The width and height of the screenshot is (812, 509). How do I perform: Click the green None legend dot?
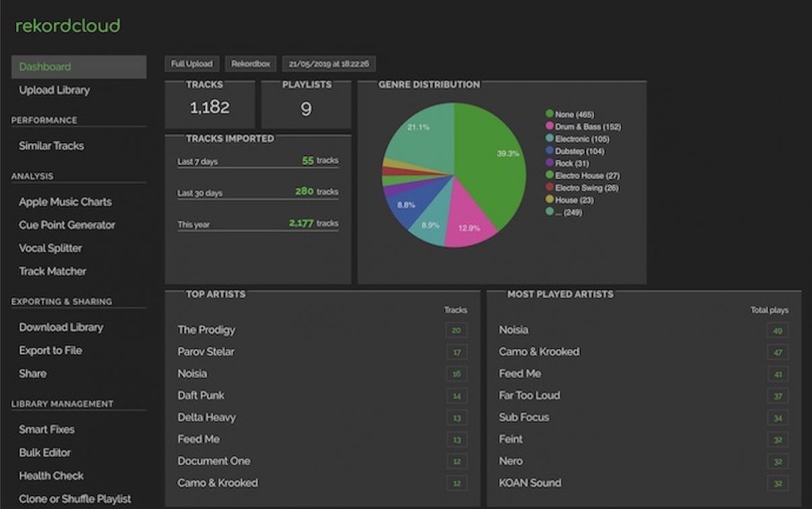tap(550, 114)
